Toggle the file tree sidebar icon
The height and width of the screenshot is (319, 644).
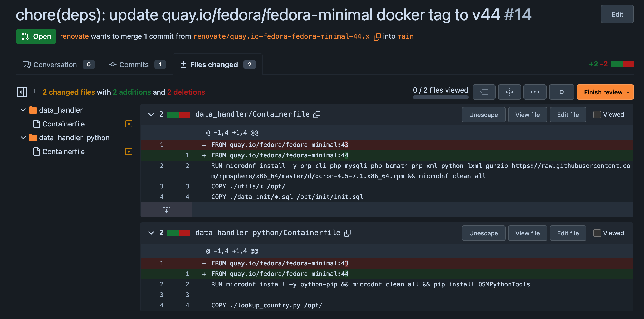tap(22, 92)
